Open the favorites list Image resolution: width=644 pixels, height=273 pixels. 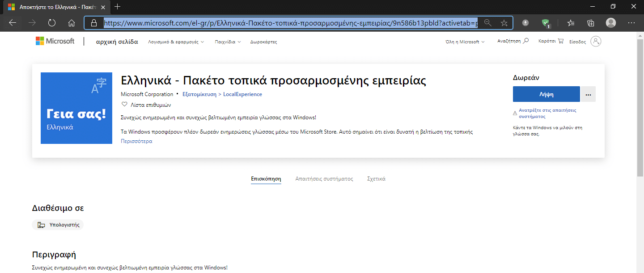[x=571, y=23]
